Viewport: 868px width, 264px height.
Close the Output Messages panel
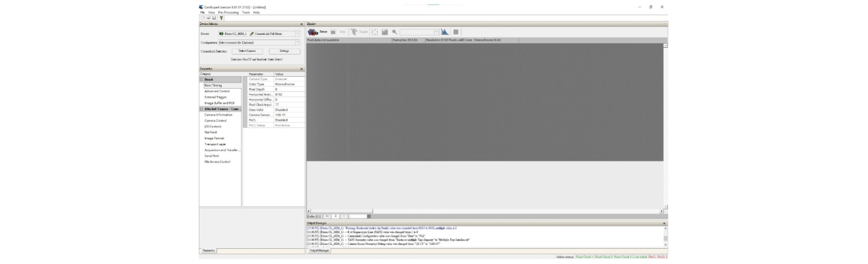(x=665, y=224)
